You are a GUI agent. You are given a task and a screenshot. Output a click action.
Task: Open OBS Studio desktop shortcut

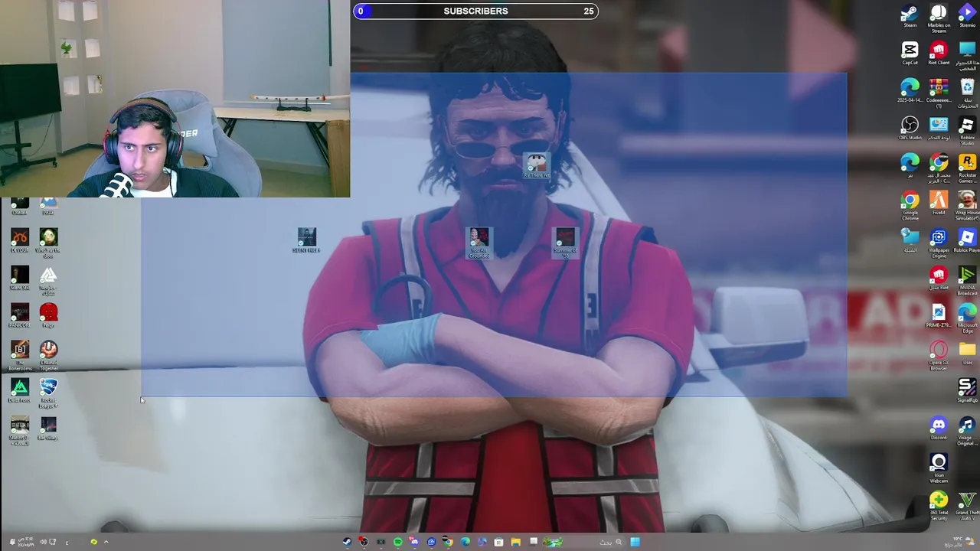910,129
